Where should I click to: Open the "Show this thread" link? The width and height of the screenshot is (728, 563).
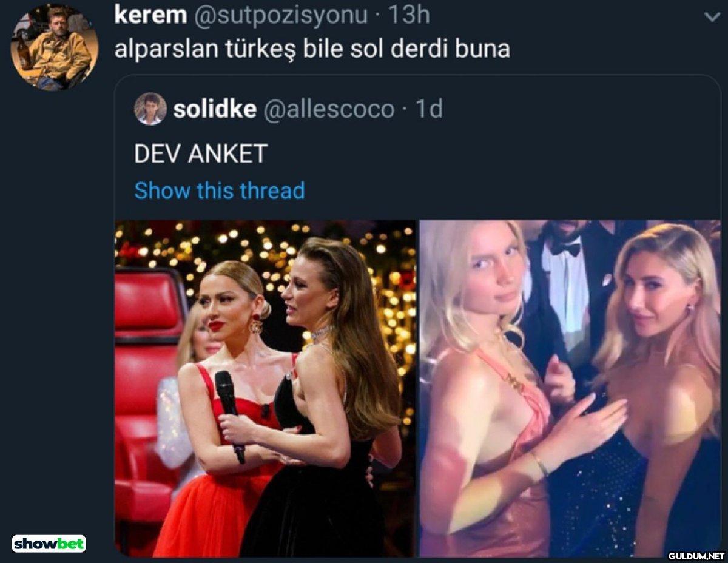point(219,190)
